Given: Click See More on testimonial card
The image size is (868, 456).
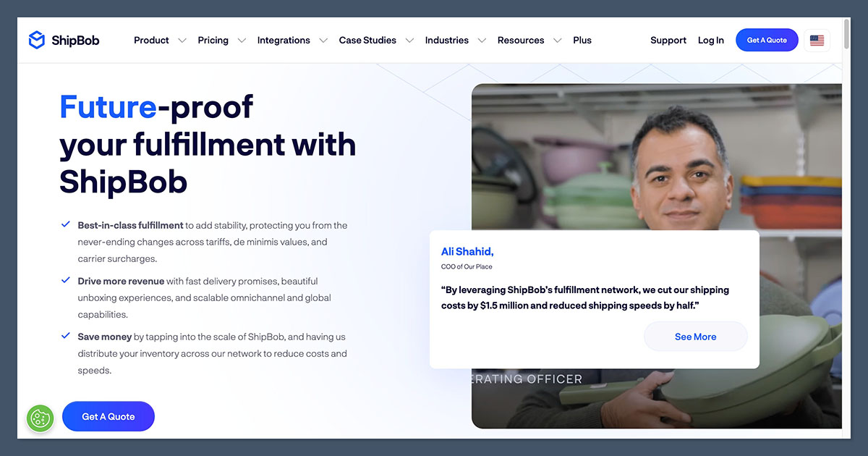Looking at the screenshot, I should click(x=695, y=337).
